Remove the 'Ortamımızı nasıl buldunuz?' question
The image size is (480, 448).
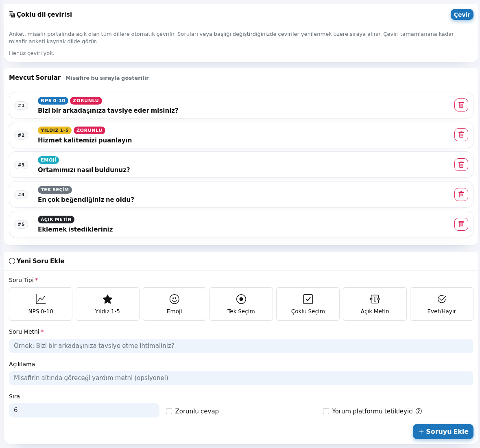click(461, 164)
